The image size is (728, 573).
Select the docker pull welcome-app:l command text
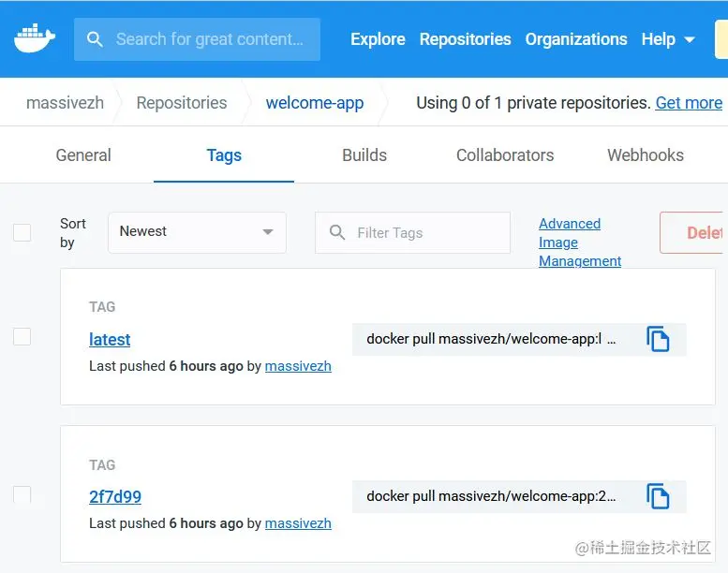coord(491,339)
